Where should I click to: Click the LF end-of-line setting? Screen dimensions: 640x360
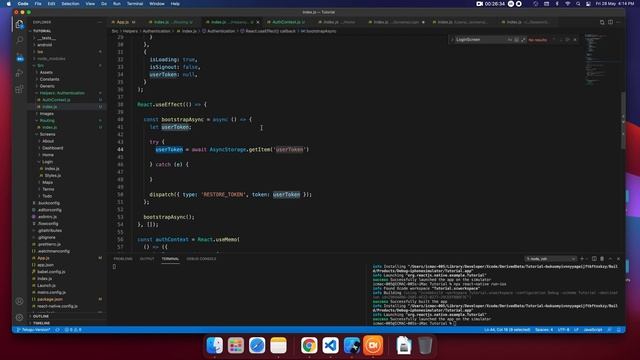(x=576, y=329)
